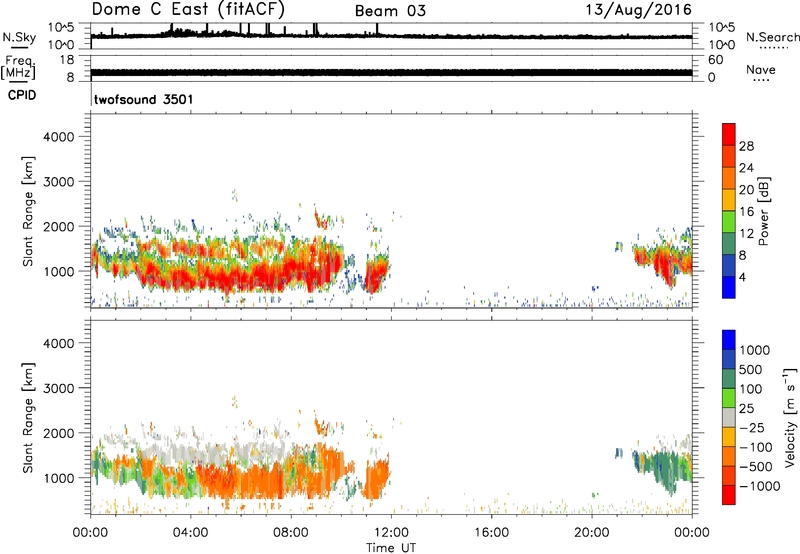
Task: Click the '12:00' time axis tick
Action: click(391, 533)
